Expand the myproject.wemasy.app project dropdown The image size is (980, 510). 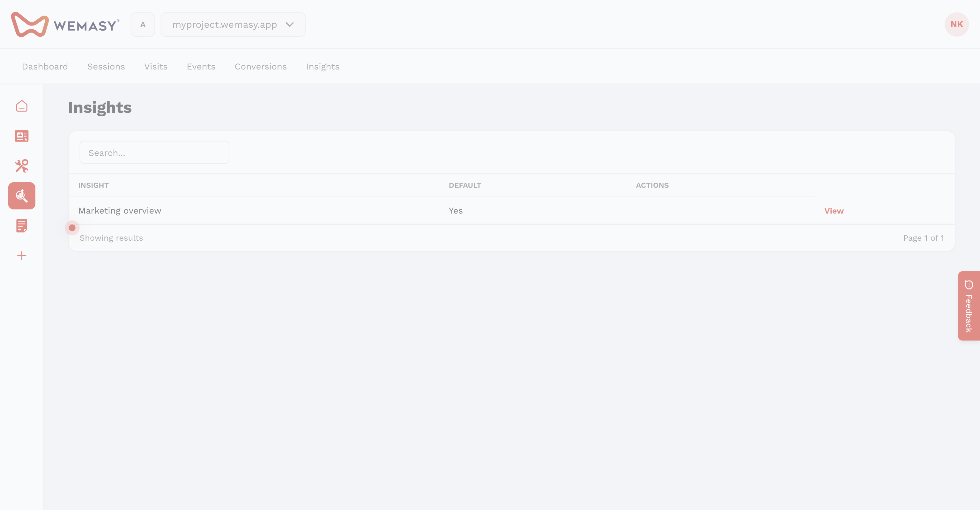click(x=233, y=24)
